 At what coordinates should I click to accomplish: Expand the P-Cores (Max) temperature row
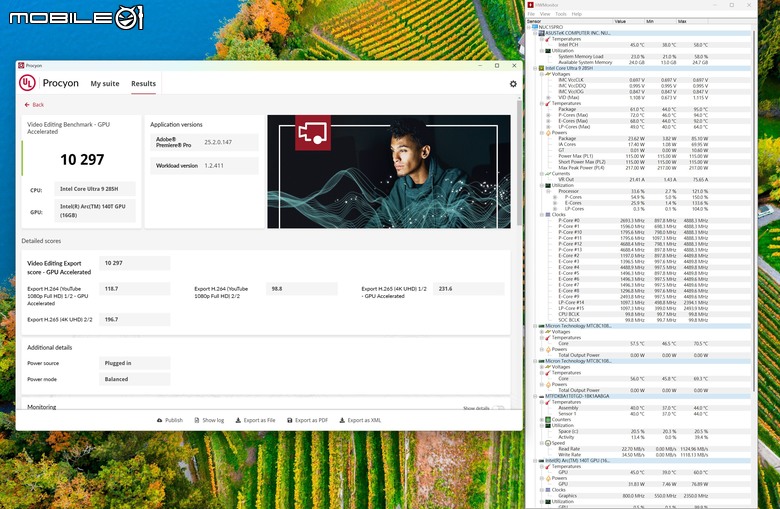tap(548, 115)
